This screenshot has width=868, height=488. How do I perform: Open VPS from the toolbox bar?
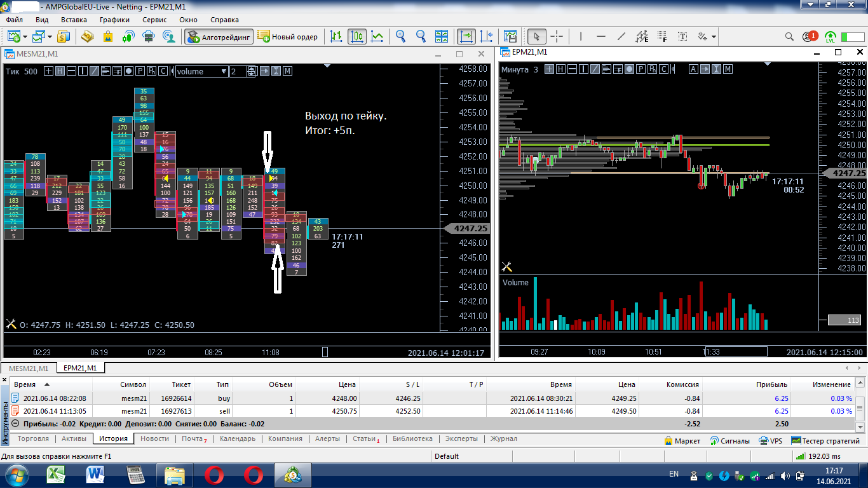[x=771, y=440]
